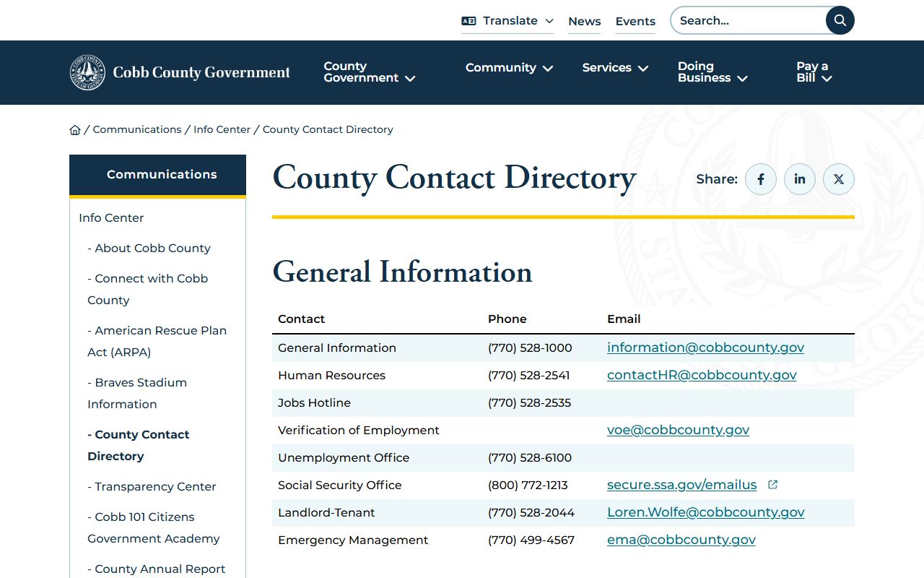Select County Contact Directory sidebar item

point(139,445)
